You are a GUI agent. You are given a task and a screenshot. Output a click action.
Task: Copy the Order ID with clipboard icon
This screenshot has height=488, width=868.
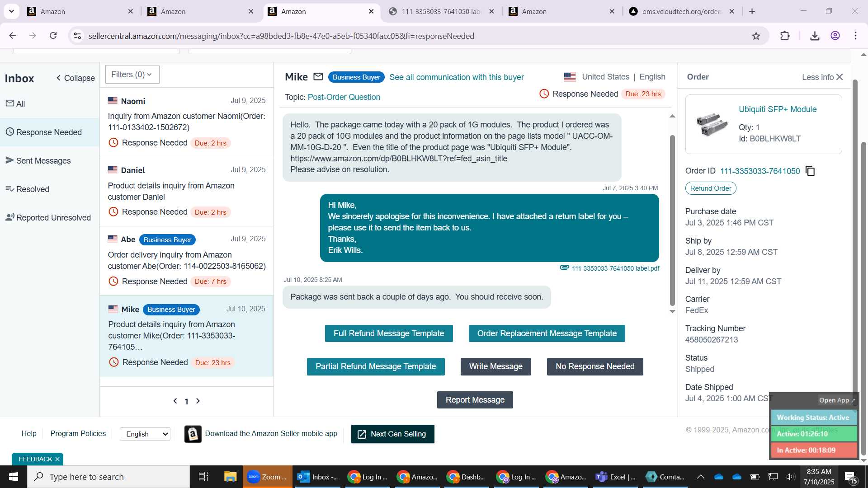tap(810, 171)
